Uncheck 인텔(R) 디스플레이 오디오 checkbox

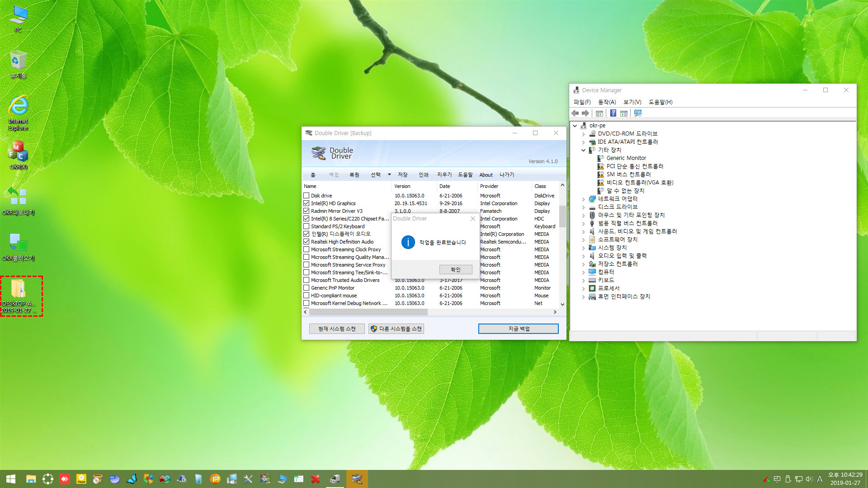(x=307, y=234)
